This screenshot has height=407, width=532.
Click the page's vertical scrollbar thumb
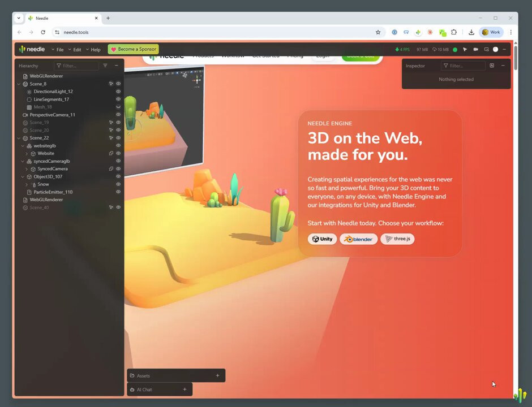click(x=516, y=58)
